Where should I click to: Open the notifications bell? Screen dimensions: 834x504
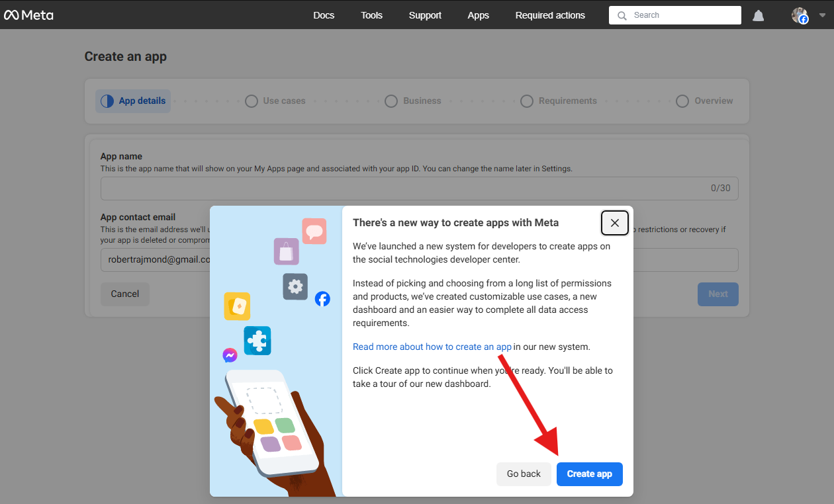click(x=759, y=15)
